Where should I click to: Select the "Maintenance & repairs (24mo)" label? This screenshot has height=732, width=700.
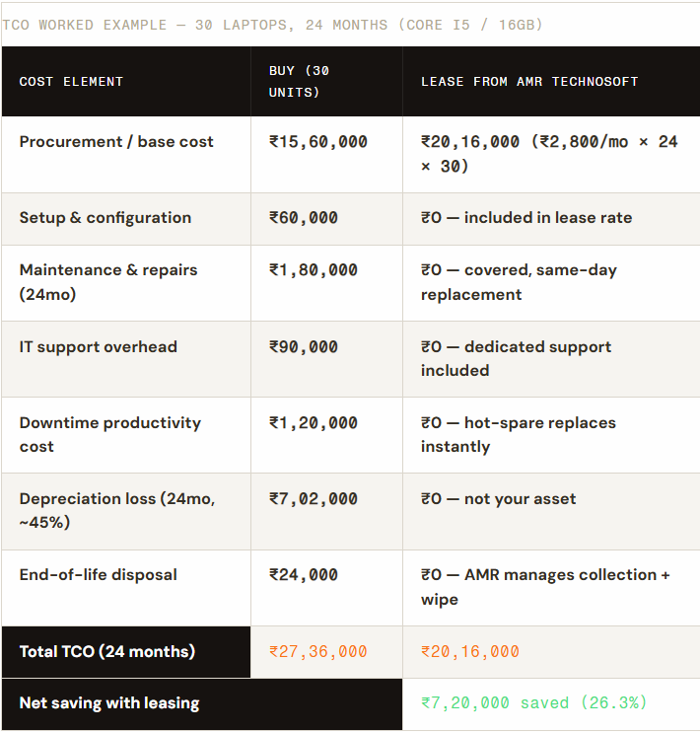(x=108, y=282)
